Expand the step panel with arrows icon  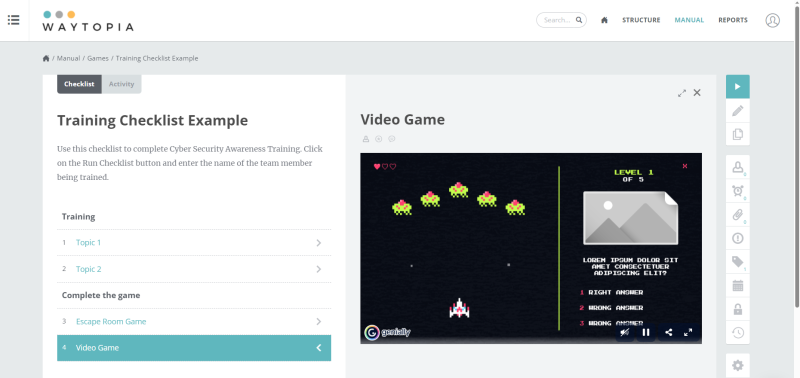[x=682, y=93]
